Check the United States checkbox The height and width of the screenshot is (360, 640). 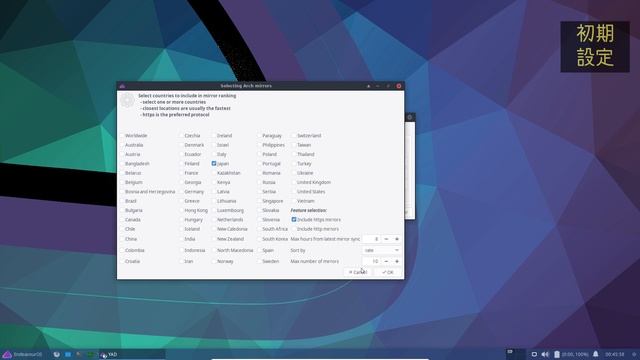[293, 191]
